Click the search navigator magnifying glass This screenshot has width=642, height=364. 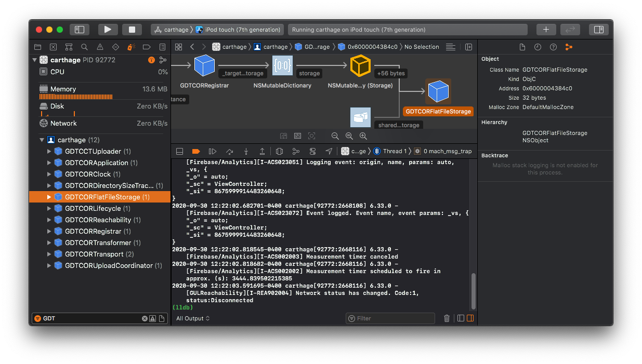point(84,47)
